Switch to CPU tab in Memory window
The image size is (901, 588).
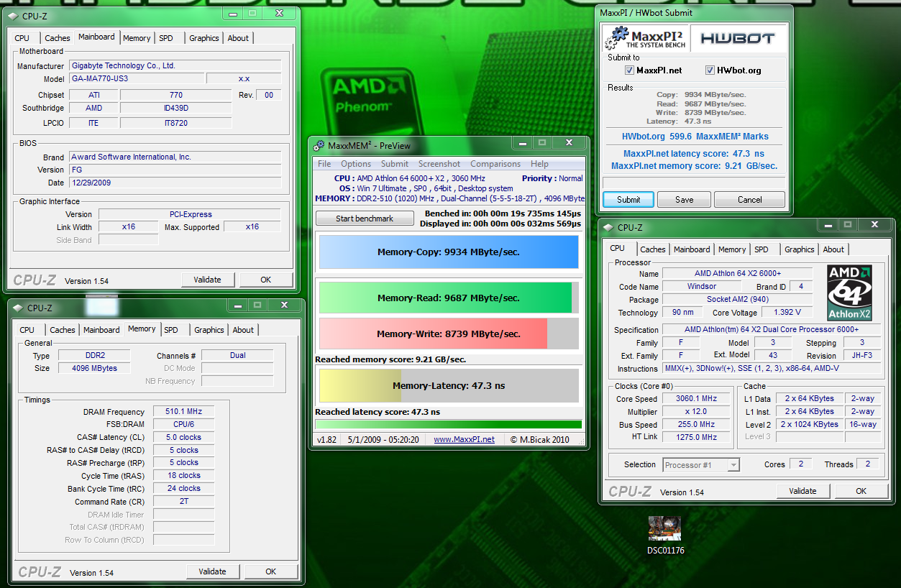point(27,330)
